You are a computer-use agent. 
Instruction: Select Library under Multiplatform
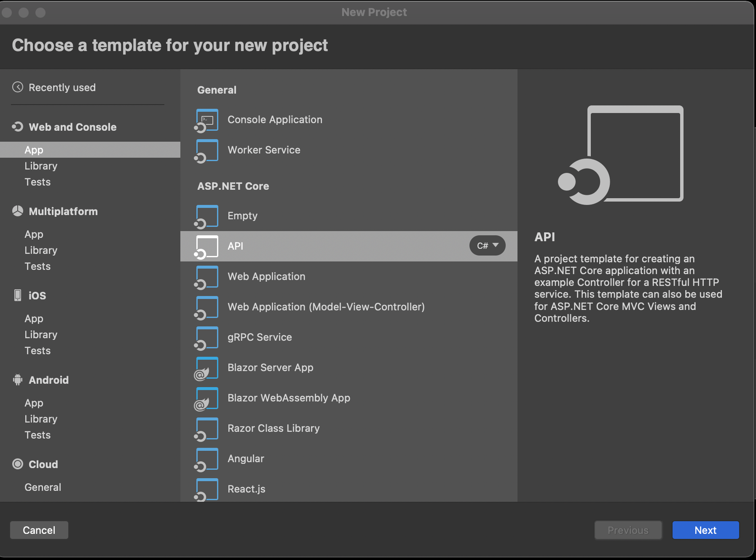click(x=41, y=250)
